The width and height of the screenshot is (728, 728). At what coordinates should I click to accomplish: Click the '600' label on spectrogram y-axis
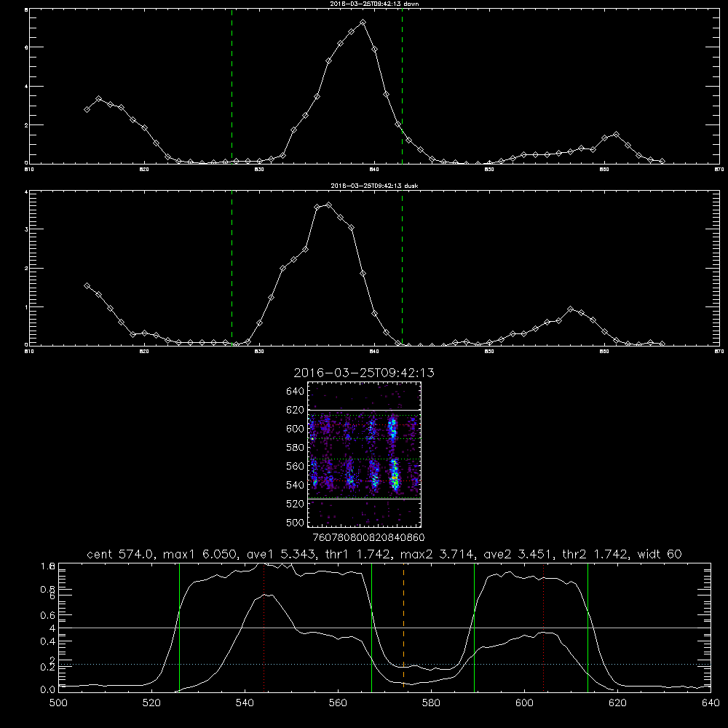[x=296, y=429]
